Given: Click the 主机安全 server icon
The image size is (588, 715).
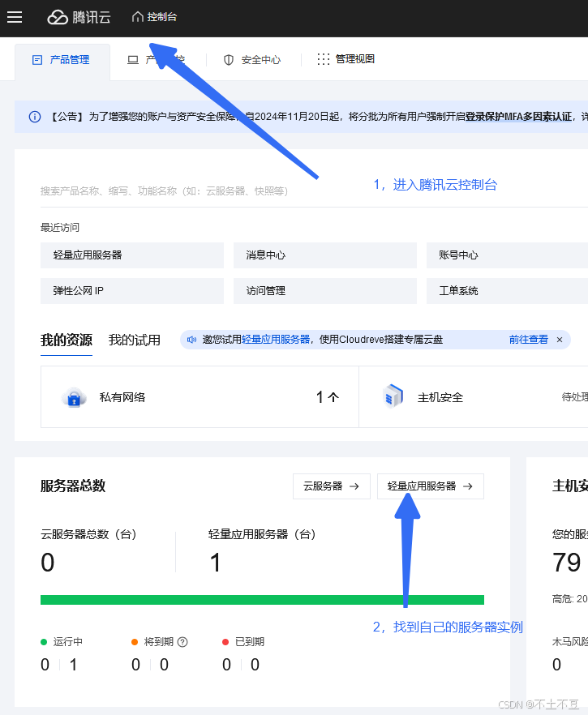Looking at the screenshot, I should point(393,396).
